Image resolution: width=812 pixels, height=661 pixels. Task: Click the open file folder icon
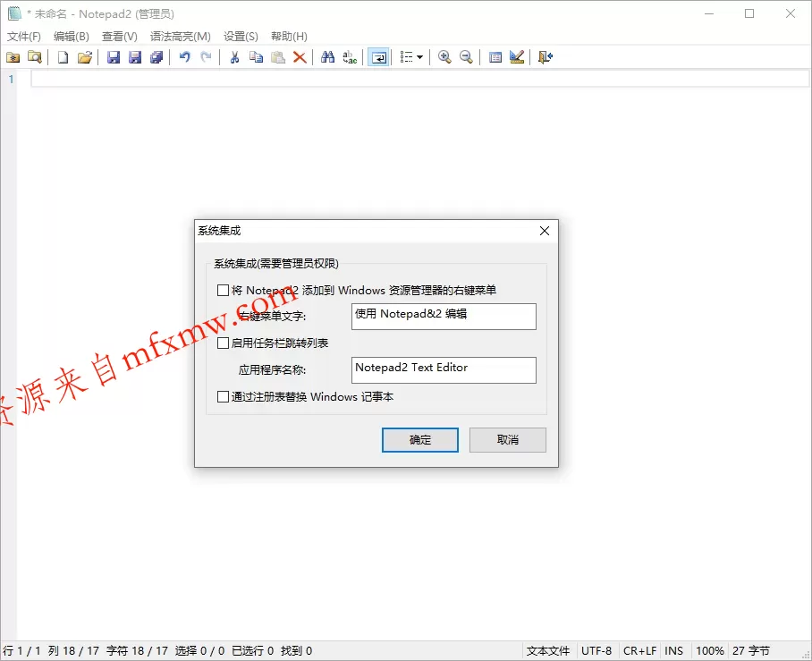click(85, 57)
